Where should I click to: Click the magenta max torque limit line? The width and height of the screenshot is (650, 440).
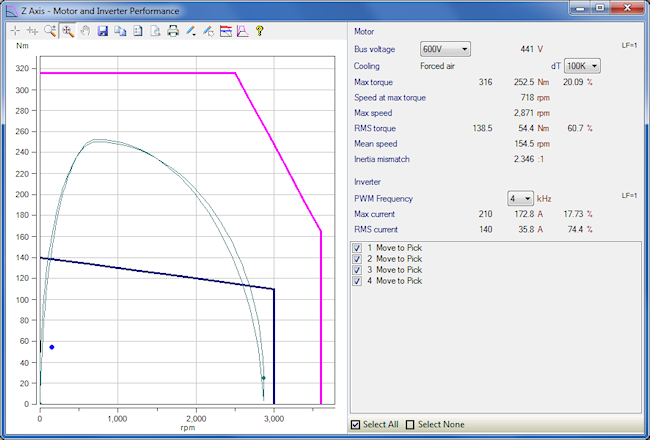pyautogui.click(x=140, y=73)
